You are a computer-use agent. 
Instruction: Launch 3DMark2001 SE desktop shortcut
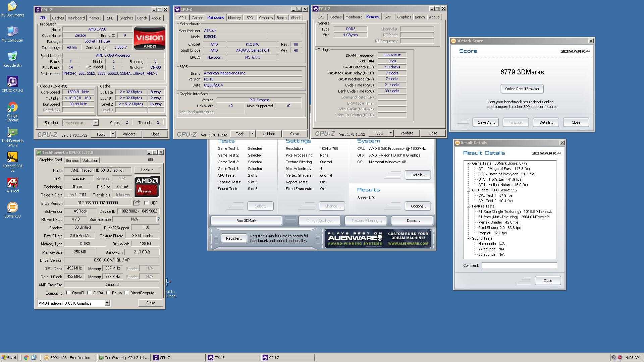[x=12, y=162]
